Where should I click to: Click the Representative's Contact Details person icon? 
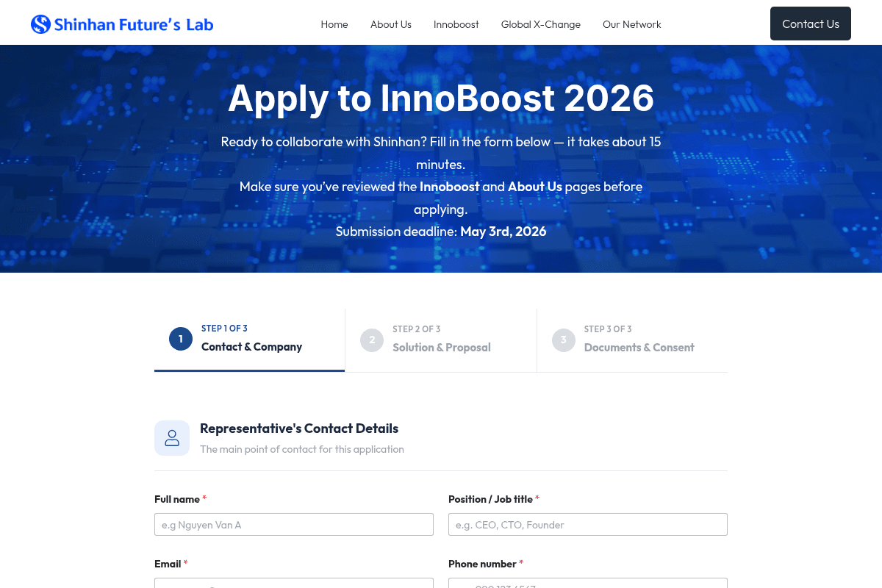(171, 437)
